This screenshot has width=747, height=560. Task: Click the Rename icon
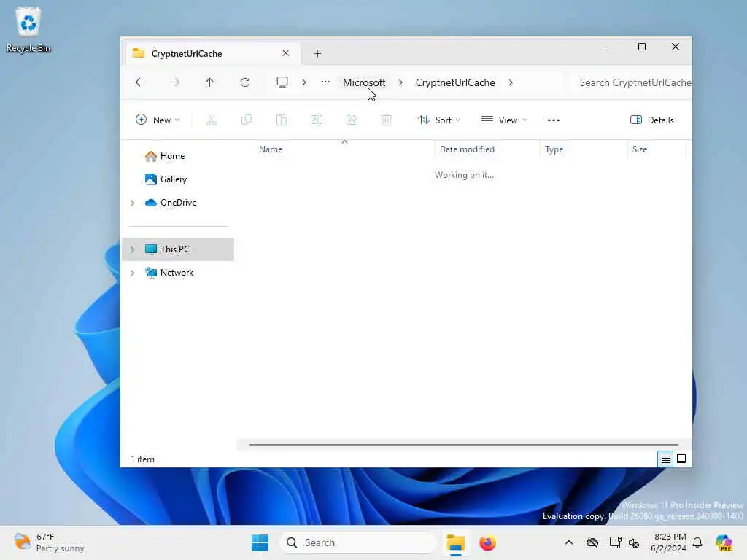coord(317,120)
